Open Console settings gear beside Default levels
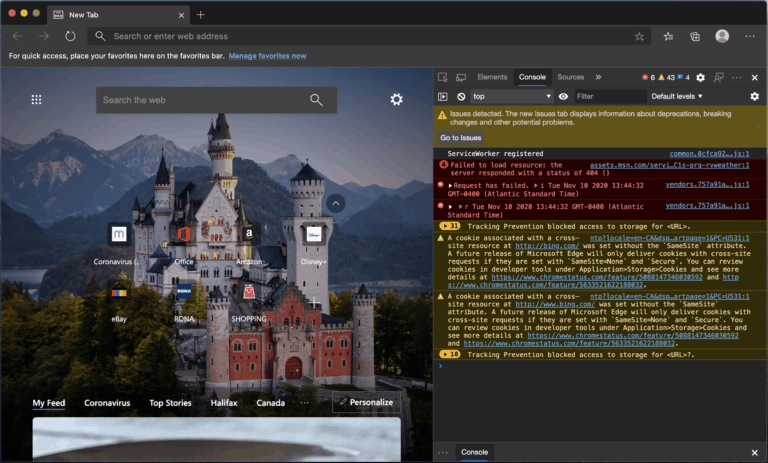The width and height of the screenshot is (768, 463). 754,97
